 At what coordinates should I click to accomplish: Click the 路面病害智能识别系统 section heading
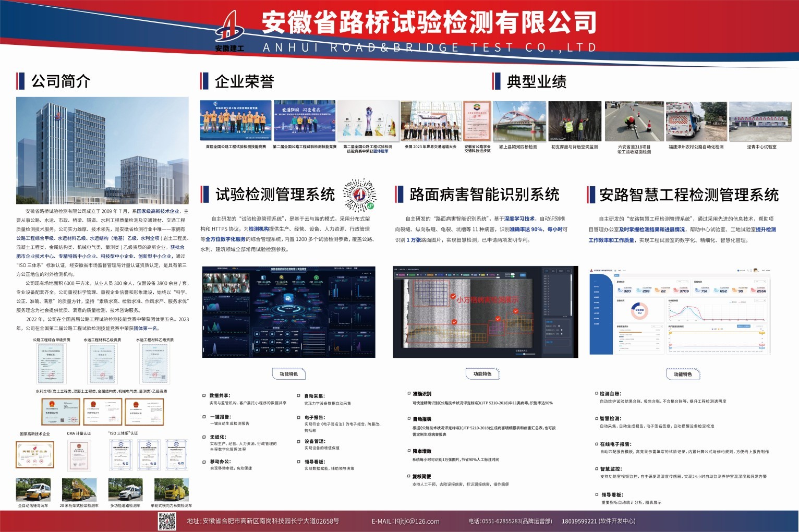tap(485, 195)
